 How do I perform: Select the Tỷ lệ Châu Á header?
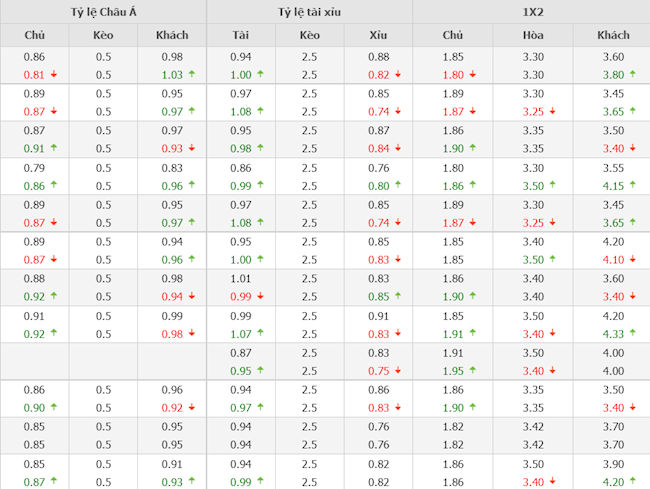(x=103, y=12)
